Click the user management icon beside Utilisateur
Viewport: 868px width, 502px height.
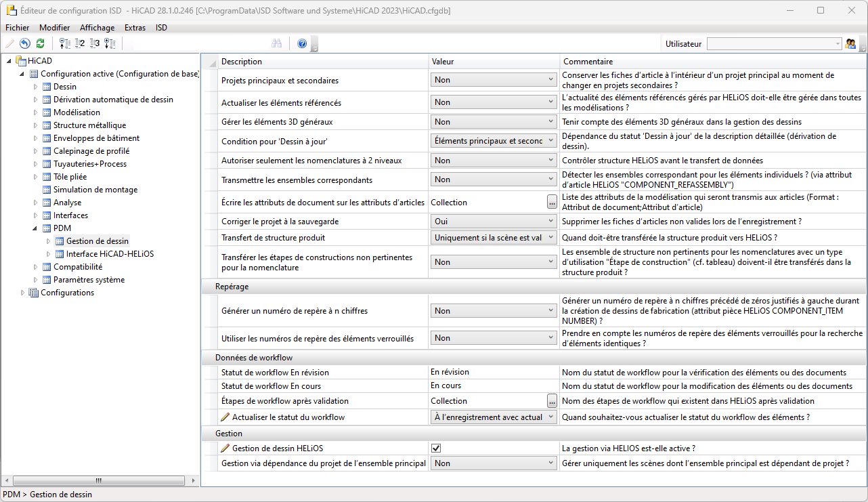[851, 43]
